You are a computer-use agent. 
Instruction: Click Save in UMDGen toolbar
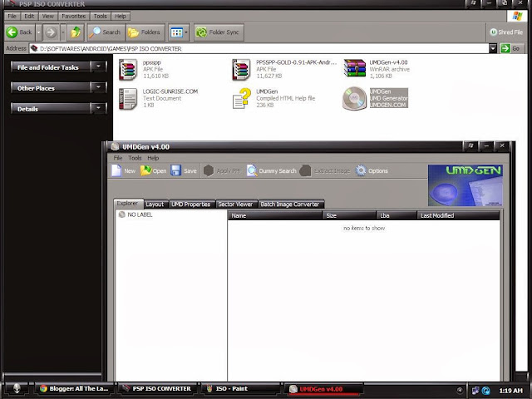click(x=184, y=170)
